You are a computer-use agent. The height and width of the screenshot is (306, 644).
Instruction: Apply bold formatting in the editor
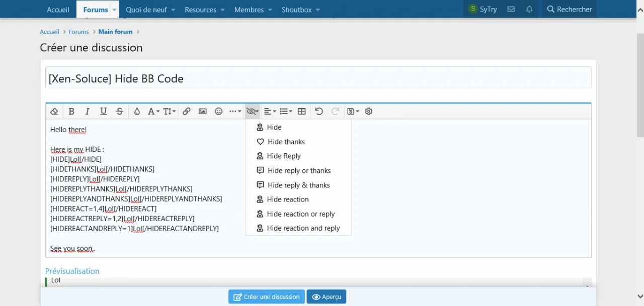pyautogui.click(x=71, y=111)
